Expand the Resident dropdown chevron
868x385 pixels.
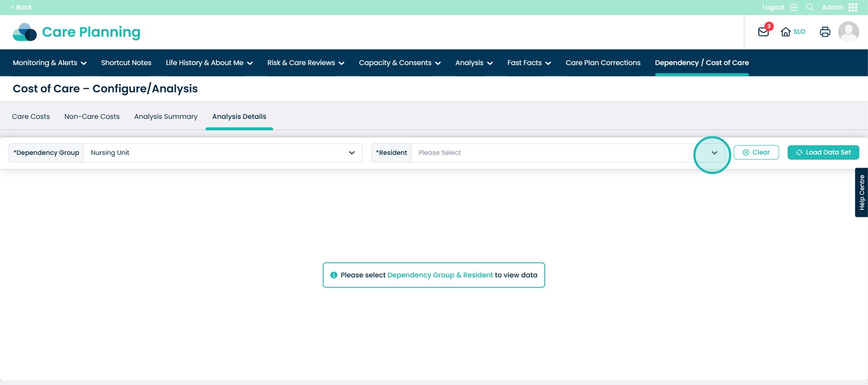(x=714, y=153)
